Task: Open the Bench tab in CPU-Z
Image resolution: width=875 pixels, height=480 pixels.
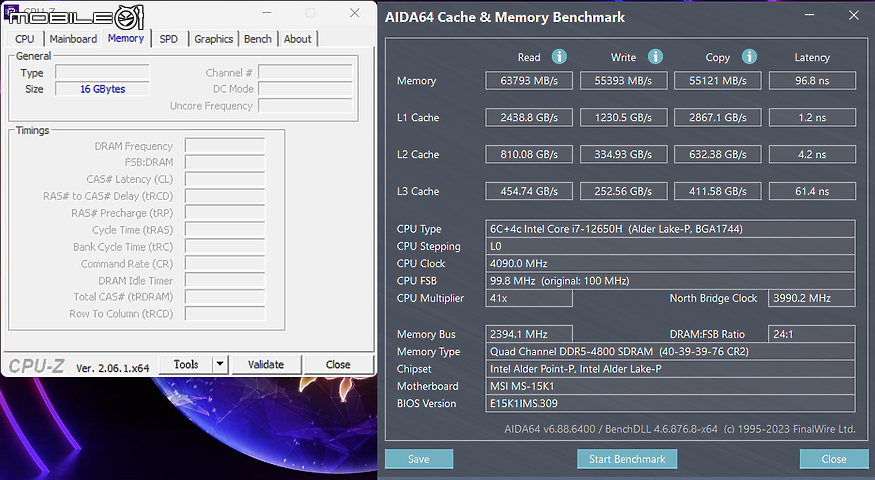Action: tap(258, 39)
